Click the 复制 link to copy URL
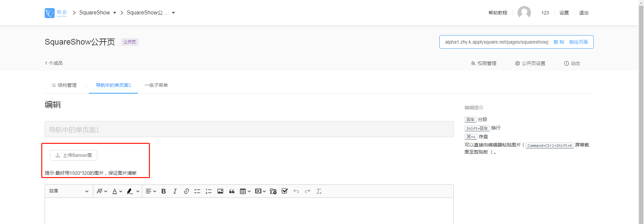 558,42
